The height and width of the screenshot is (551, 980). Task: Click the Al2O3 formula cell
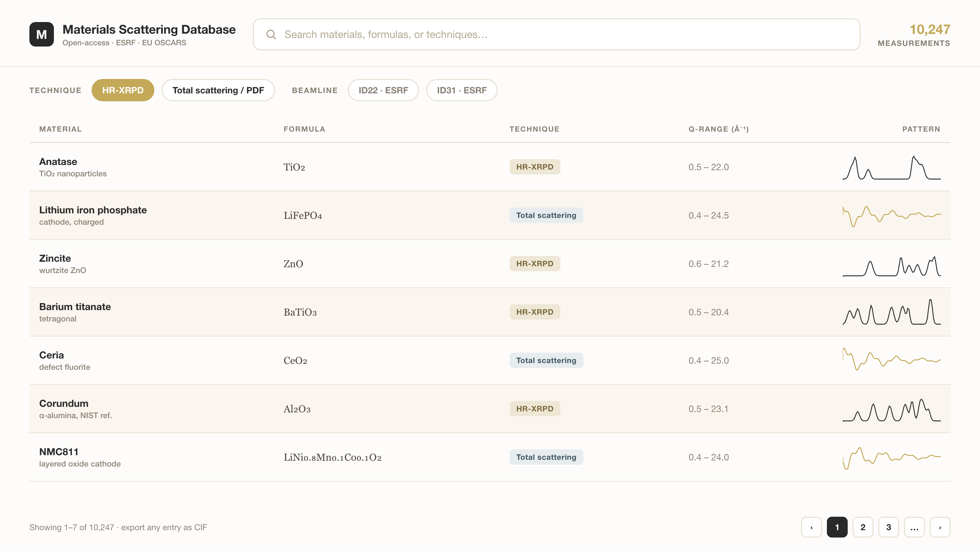click(x=297, y=409)
